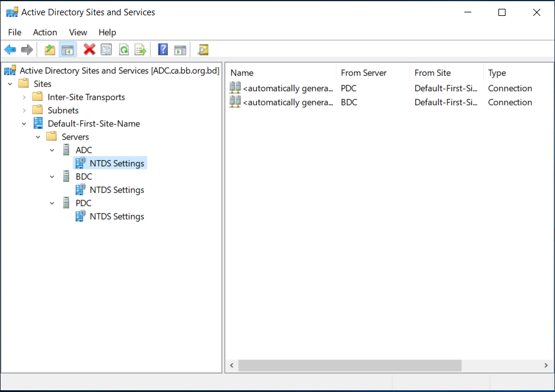This screenshot has height=392, width=555.
Task: Refresh the view with green arrow icon
Action: pyautogui.click(x=124, y=50)
